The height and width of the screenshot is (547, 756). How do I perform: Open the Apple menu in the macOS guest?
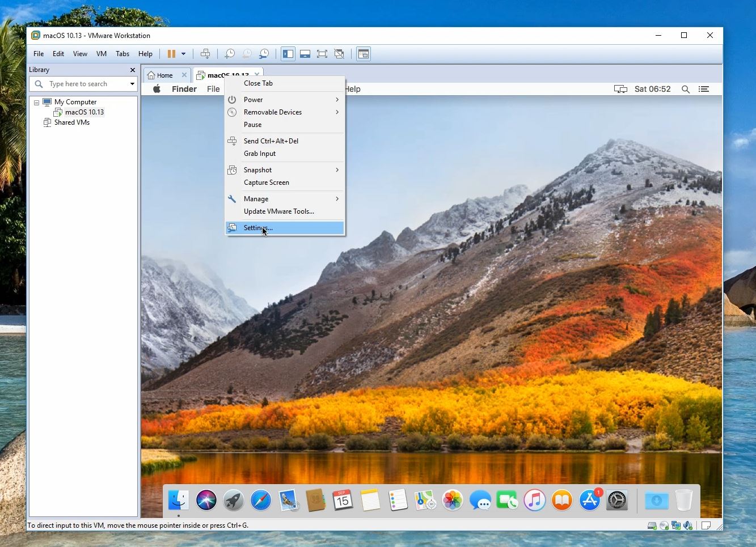[157, 89]
